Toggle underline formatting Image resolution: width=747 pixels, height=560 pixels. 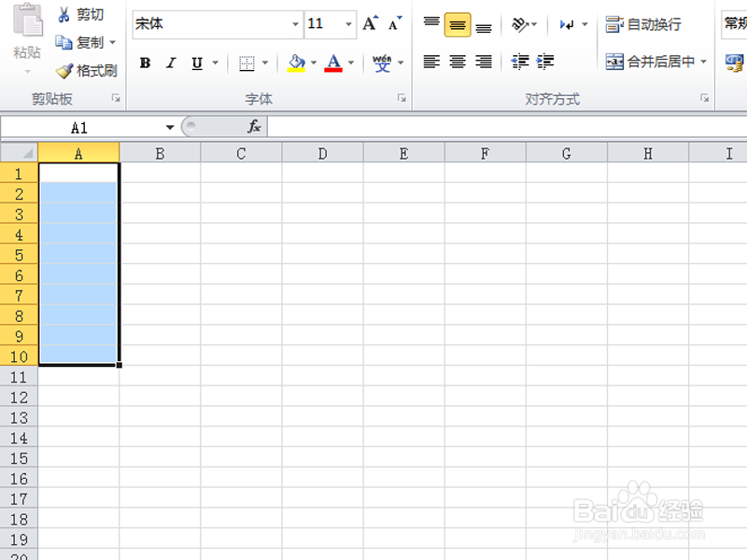coord(197,63)
